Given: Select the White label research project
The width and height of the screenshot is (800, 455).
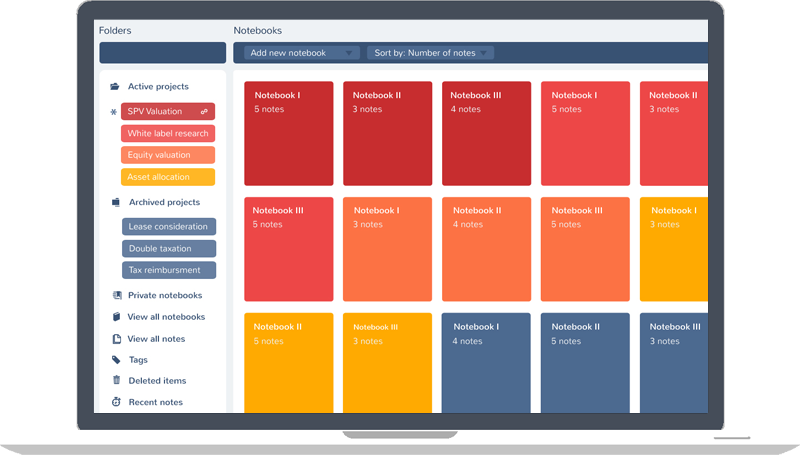Looking at the screenshot, I should [x=168, y=134].
